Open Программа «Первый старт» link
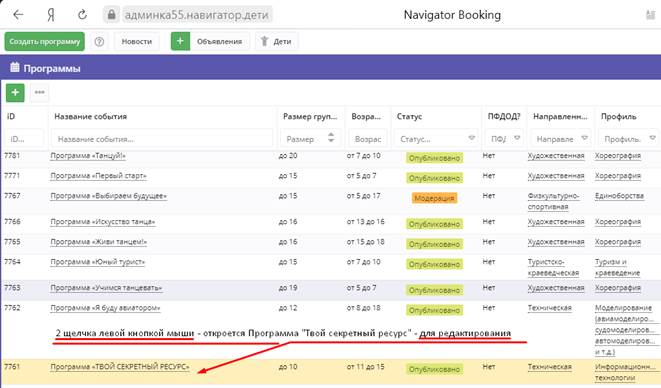The image size is (661, 388). (x=98, y=176)
